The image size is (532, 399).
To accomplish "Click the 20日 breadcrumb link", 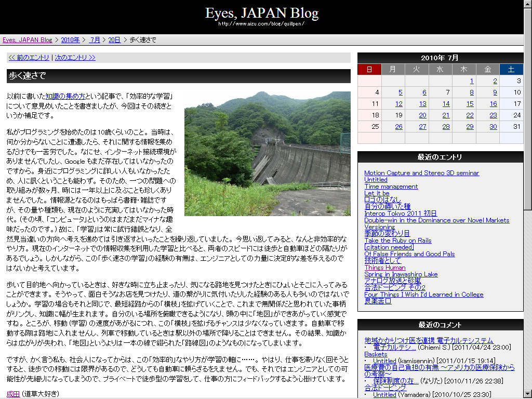I will coord(114,39).
